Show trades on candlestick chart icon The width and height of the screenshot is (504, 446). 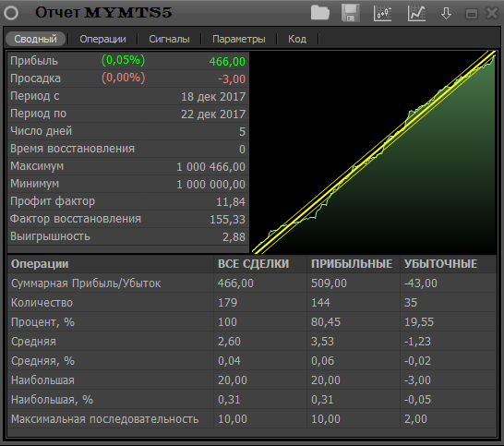382,14
